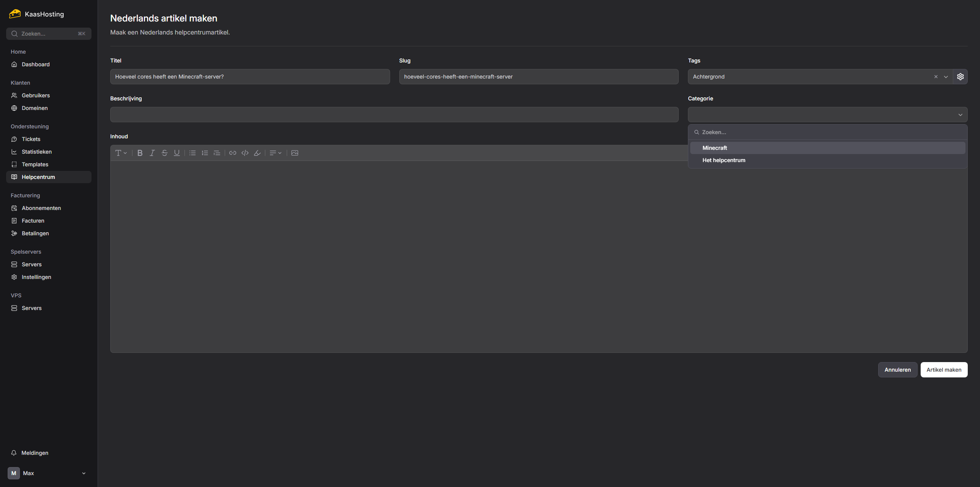Image resolution: width=980 pixels, height=487 pixels.
Task: Open tag settings gear icon
Action: click(x=960, y=77)
